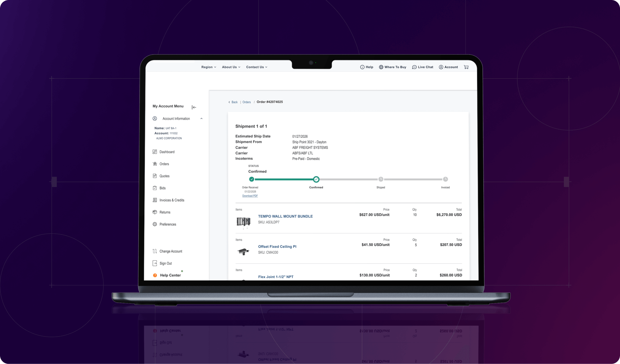Click the Confirmed step on progress tracker
The image size is (620, 364).
coord(316,179)
